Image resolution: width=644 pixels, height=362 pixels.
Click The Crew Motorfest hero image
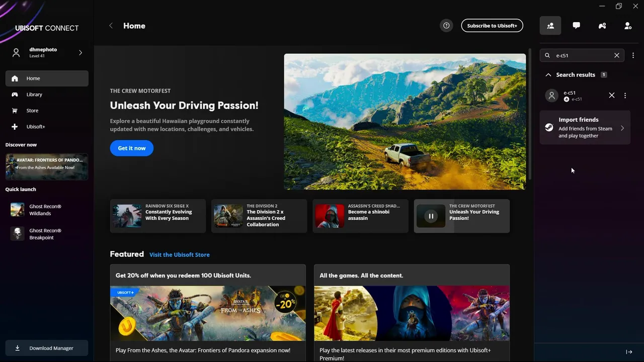(405, 122)
